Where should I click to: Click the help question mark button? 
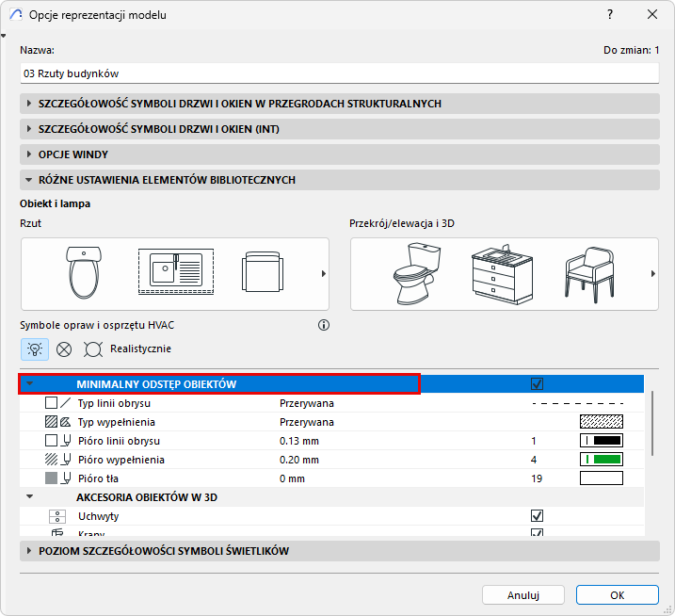coord(610,15)
